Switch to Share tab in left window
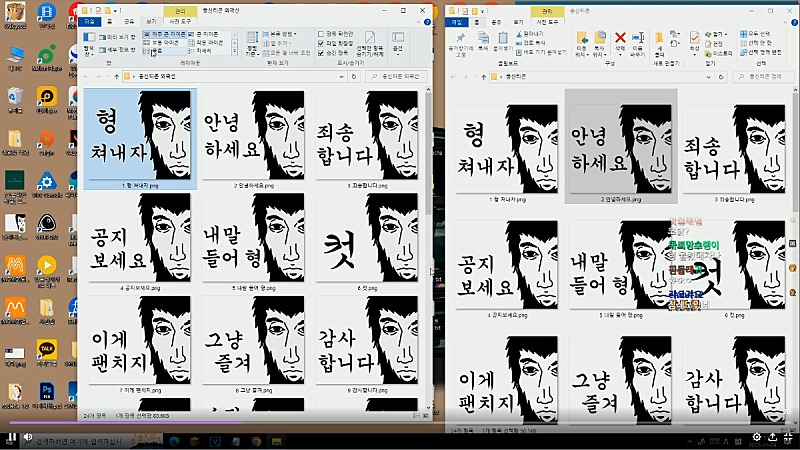The height and width of the screenshot is (450, 800). coord(129,20)
